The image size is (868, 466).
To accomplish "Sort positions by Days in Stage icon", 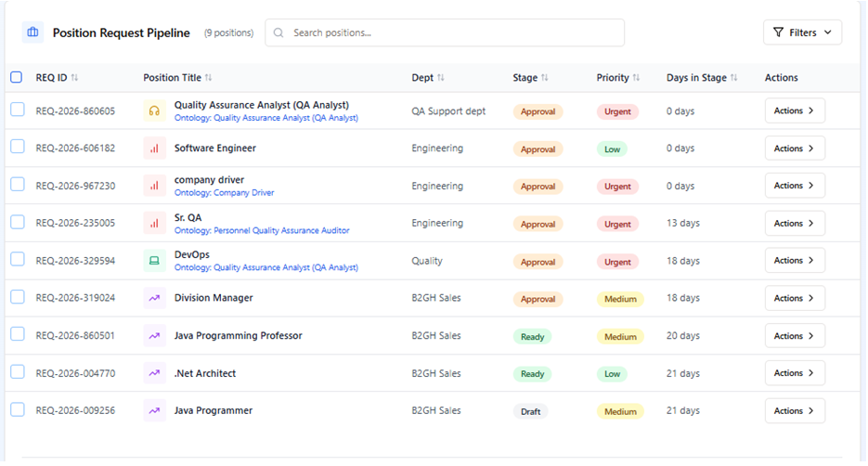I will [x=735, y=78].
